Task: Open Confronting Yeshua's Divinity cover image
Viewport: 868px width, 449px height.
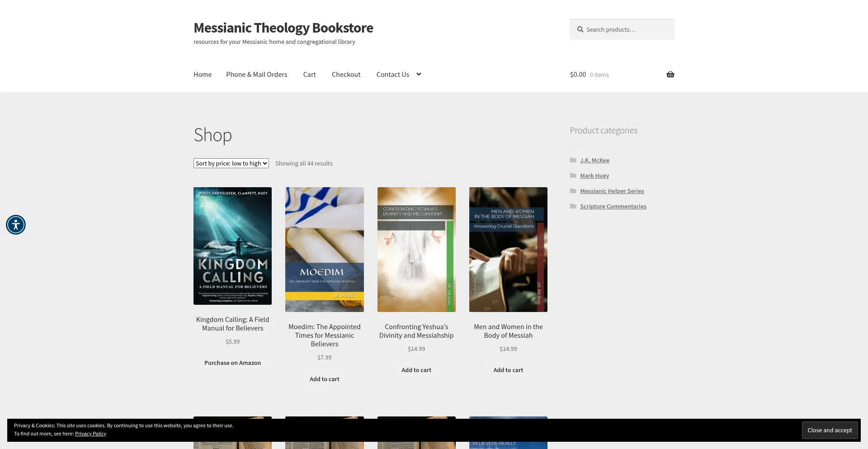Action: [416, 250]
